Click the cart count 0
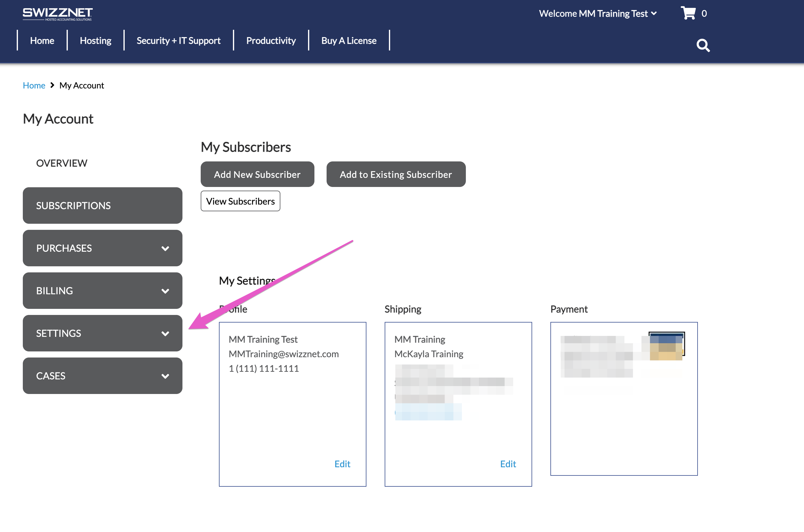 point(704,14)
